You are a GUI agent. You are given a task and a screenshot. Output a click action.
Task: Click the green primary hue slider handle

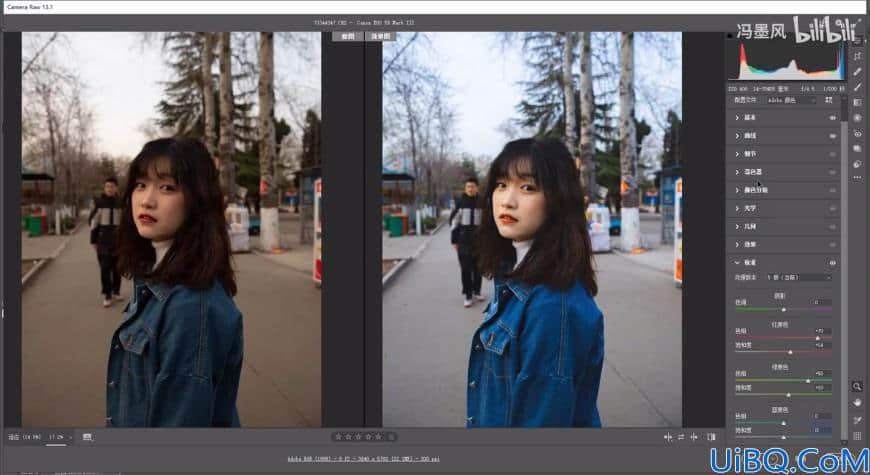coord(808,381)
